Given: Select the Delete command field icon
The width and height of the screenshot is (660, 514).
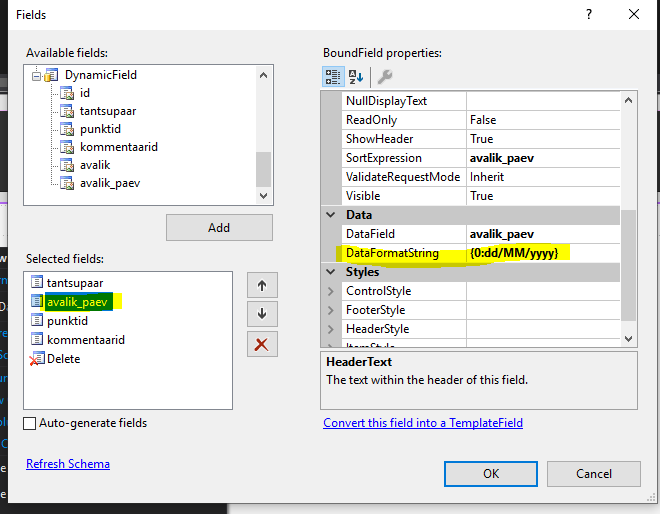Looking at the screenshot, I should click(x=37, y=359).
